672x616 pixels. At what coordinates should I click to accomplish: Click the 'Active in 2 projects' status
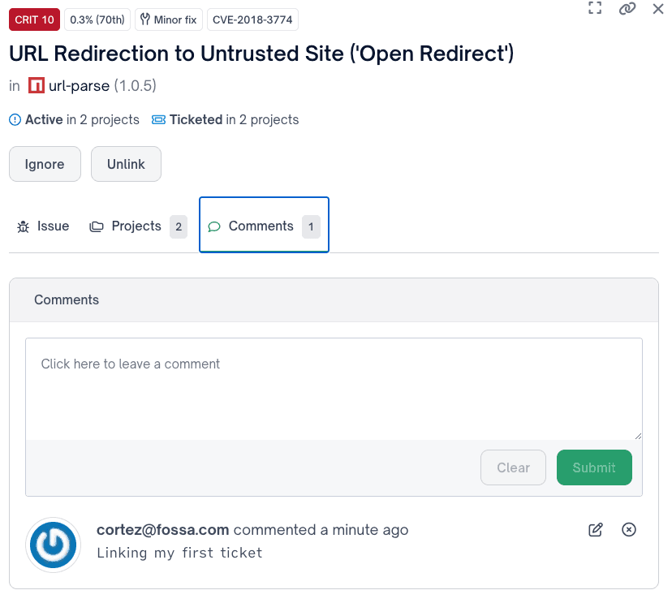(74, 119)
